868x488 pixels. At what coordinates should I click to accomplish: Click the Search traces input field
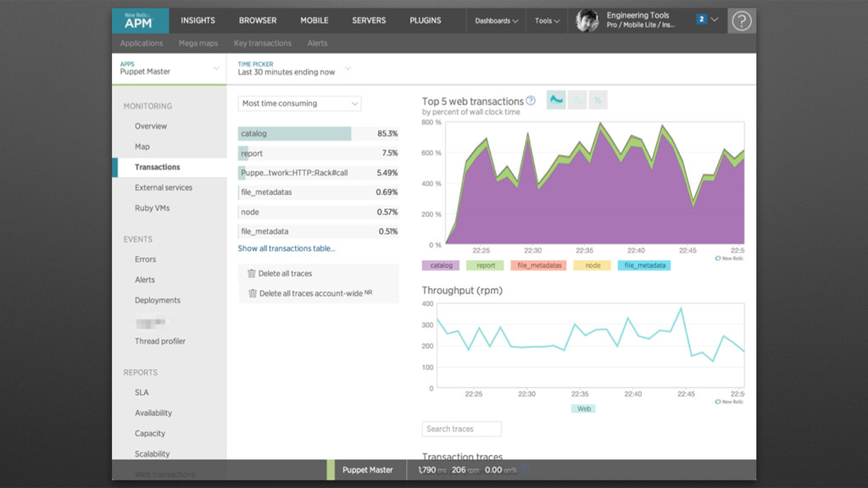(x=462, y=429)
